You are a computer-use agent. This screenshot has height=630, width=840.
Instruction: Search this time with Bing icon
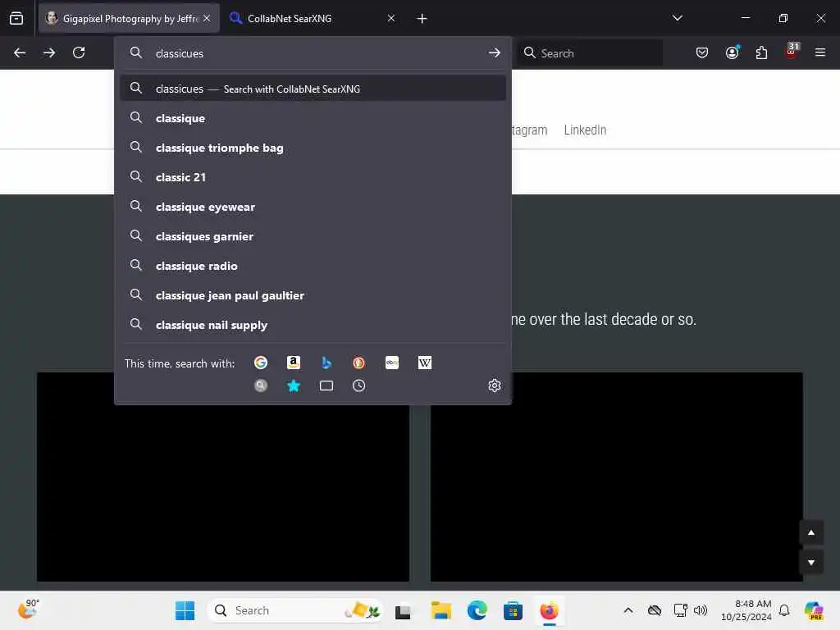tap(326, 363)
